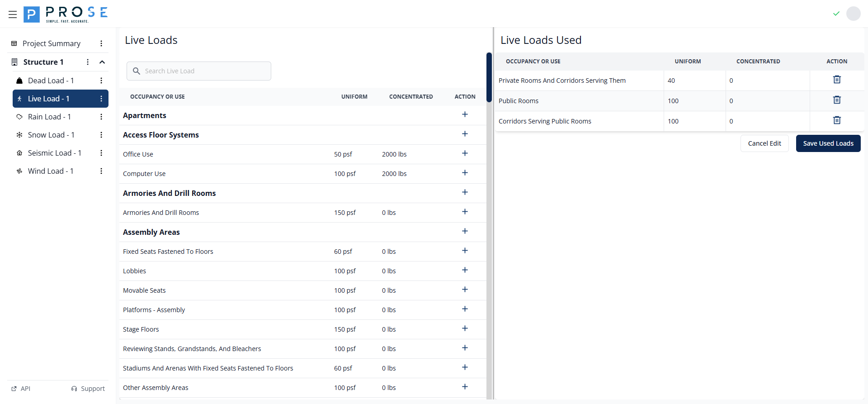
Task: Edit uniform value for Corridors Serving Public Rooms
Action: coord(694,121)
